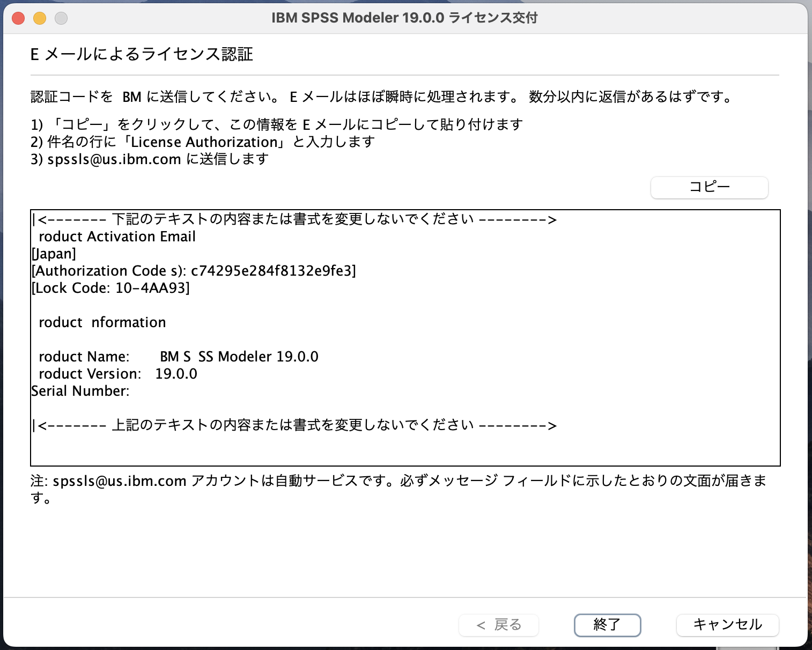Minimize window using yellow button
812x650 pixels.
(x=40, y=18)
